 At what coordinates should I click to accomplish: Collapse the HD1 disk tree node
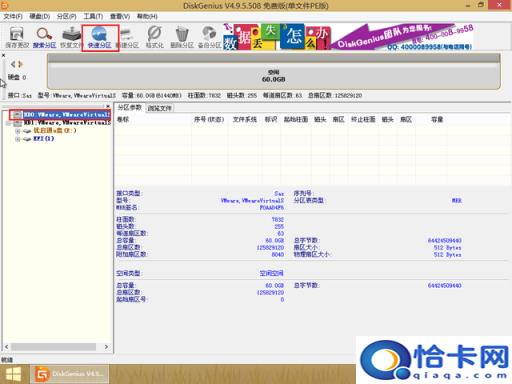click(9, 123)
